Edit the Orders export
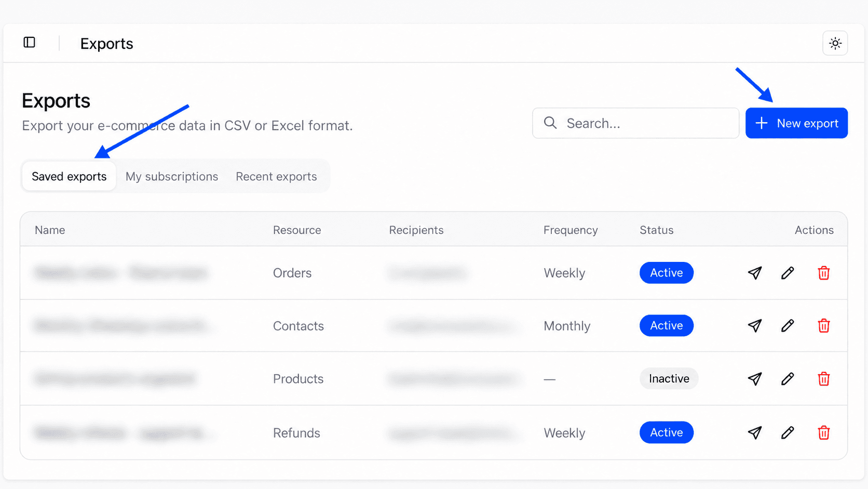 (788, 273)
